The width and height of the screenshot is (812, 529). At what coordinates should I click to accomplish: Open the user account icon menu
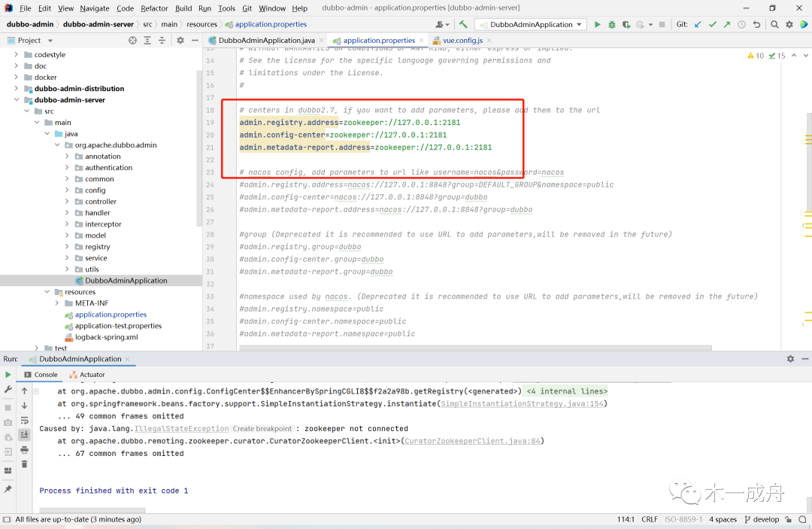pos(441,24)
